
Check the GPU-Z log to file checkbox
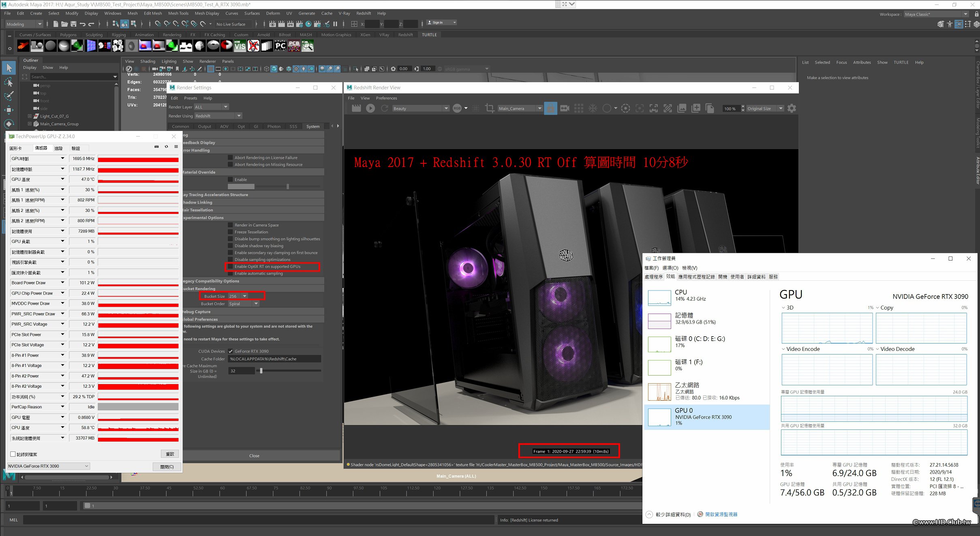pyautogui.click(x=13, y=454)
